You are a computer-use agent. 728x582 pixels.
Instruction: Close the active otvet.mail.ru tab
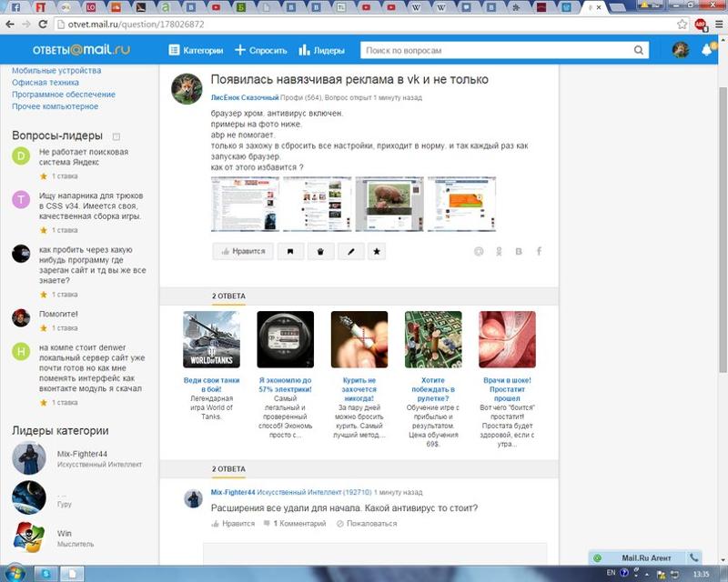tap(599, 7)
